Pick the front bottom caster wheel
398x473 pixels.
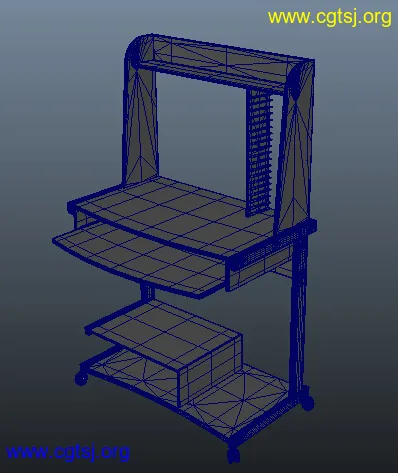point(234,454)
